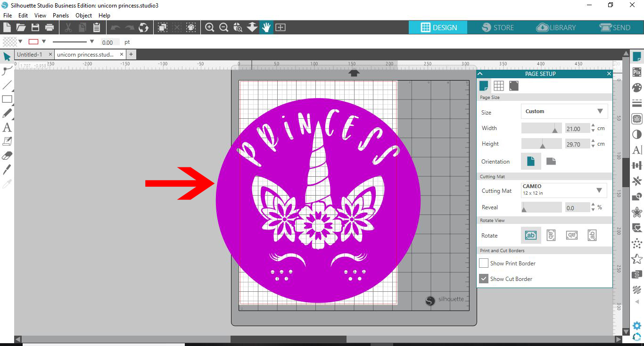Open the Edit menu

tap(23, 16)
